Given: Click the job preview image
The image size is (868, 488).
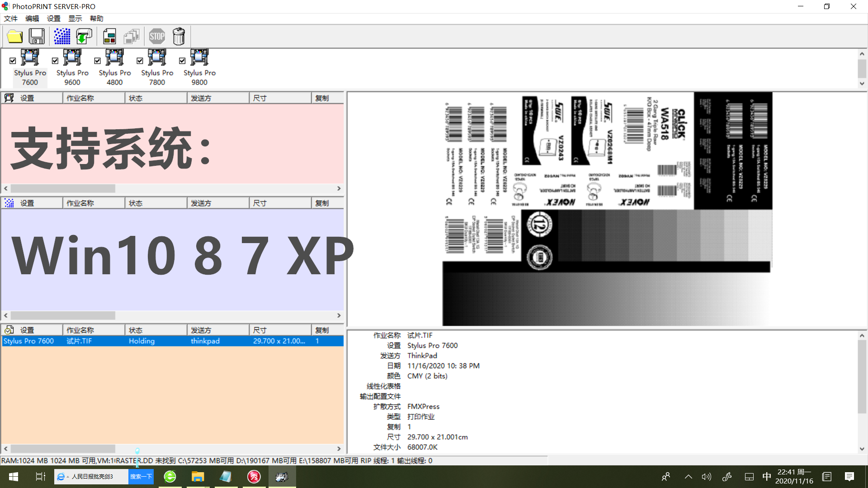Looking at the screenshot, I should point(607,209).
